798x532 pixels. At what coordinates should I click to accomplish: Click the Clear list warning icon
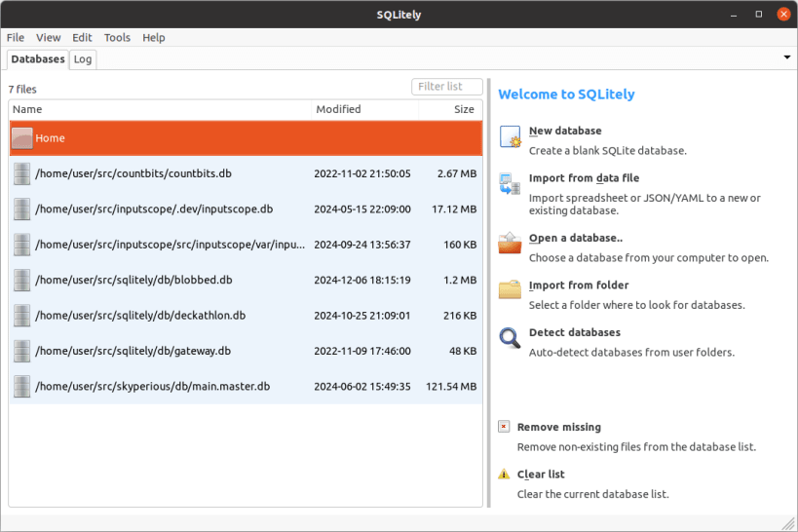(504, 474)
